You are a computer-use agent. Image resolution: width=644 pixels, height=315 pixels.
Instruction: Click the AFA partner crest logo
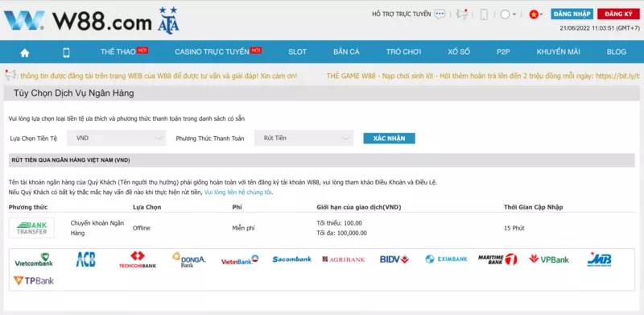168,20
